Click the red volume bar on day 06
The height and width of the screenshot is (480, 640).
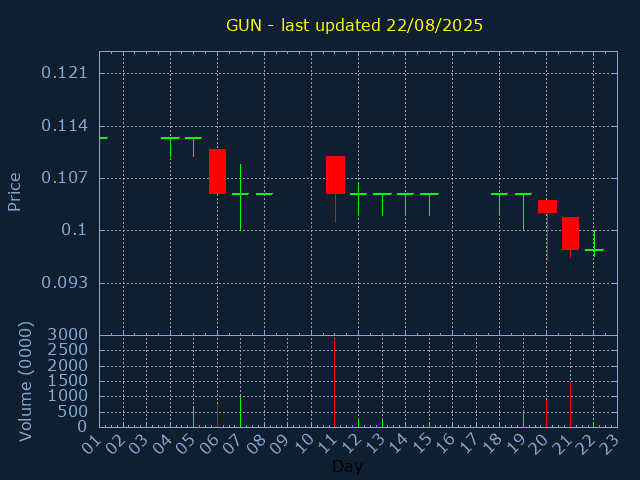pyautogui.click(x=217, y=416)
